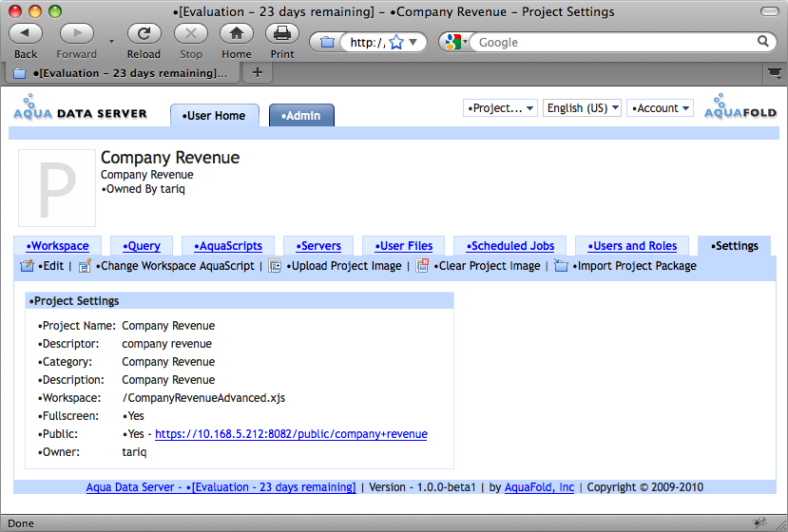
Task: Open the User Files tab
Action: point(404,246)
